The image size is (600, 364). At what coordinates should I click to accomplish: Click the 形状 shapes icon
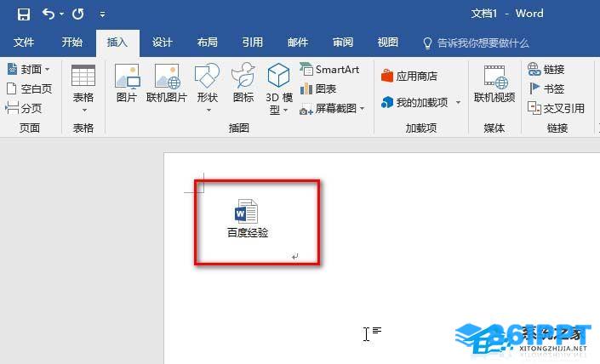[207, 76]
